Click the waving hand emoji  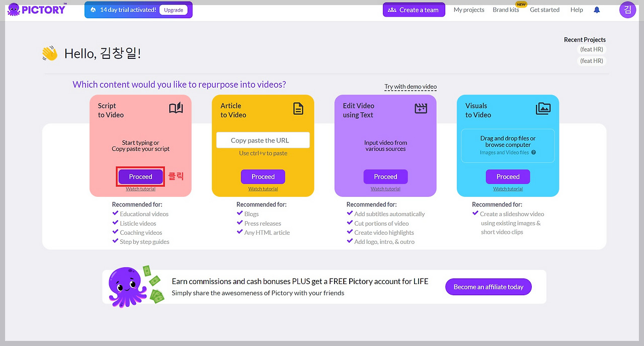click(x=50, y=53)
